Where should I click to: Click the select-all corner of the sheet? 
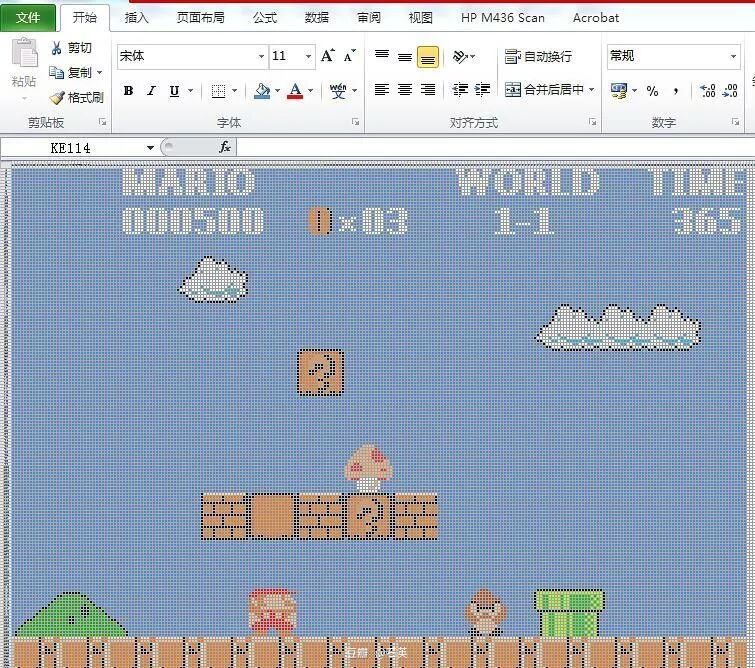6,165
